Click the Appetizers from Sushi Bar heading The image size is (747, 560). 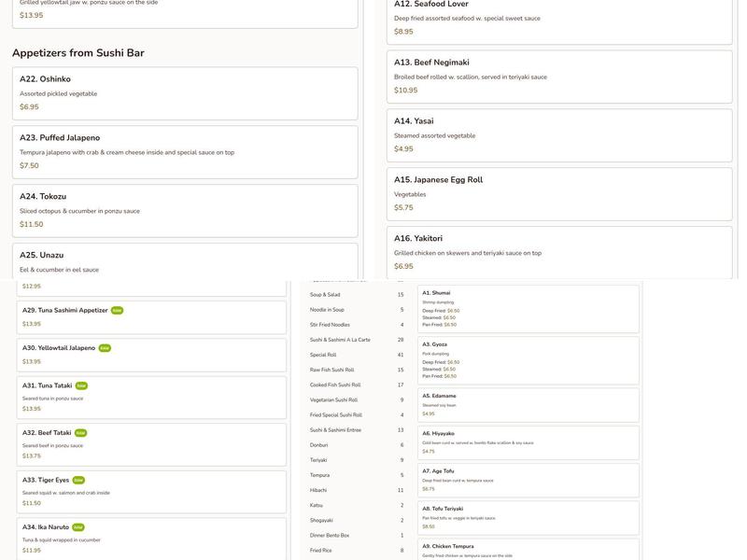[78, 53]
